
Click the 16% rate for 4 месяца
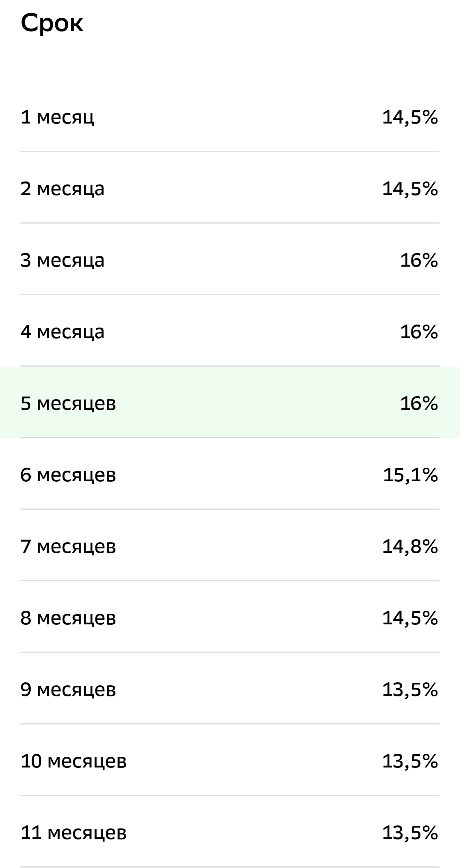coord(419,331)
